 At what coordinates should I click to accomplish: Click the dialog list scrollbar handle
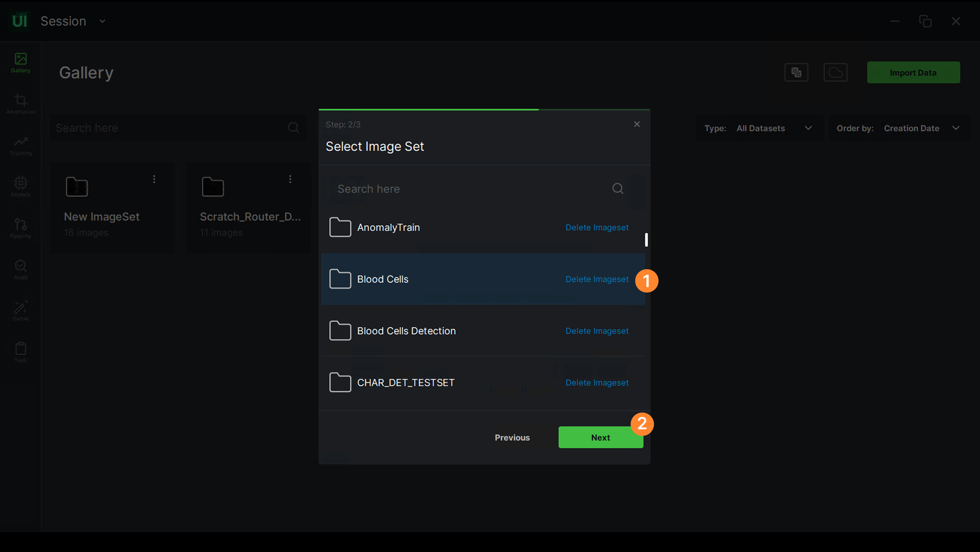tap(646, 240)
